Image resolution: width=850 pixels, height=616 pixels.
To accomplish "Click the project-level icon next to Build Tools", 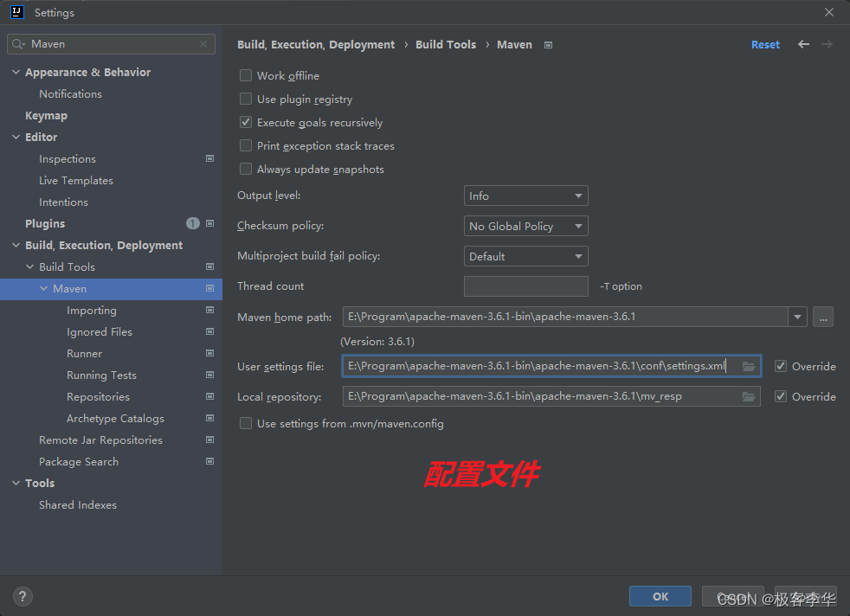I will (x=209, y=266).
